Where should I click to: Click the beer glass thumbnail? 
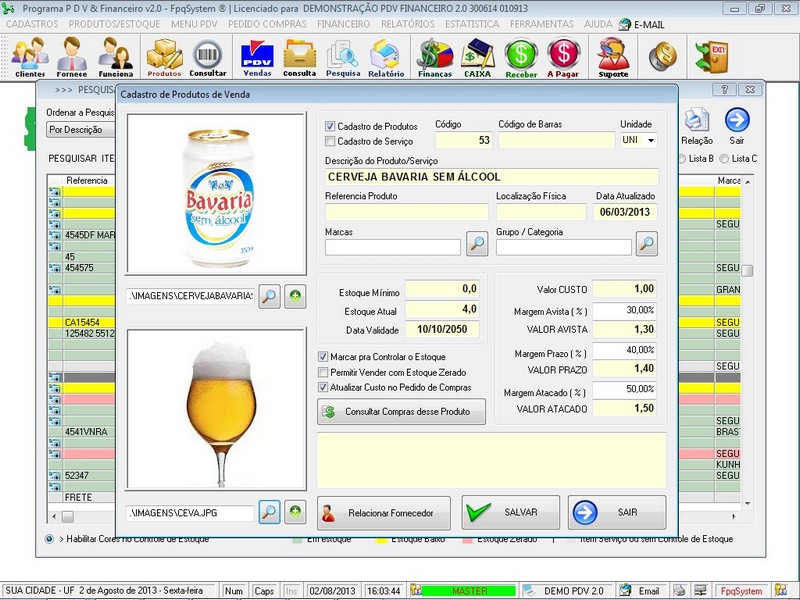216,410
